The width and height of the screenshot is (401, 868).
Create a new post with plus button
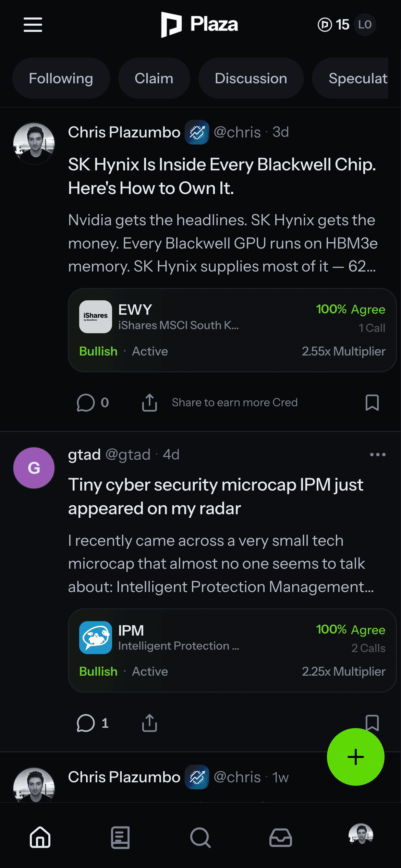pyautogui.click(x=355, y=757)
